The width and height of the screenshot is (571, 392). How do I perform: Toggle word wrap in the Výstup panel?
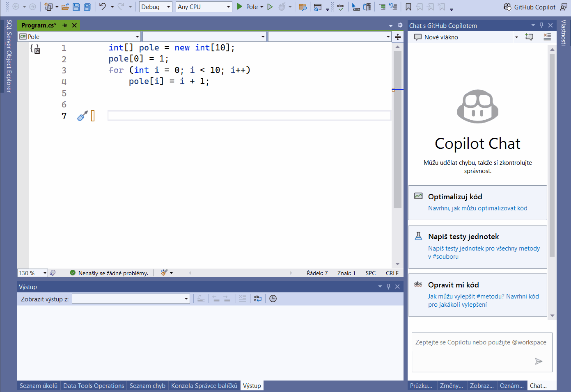[258, 299]
